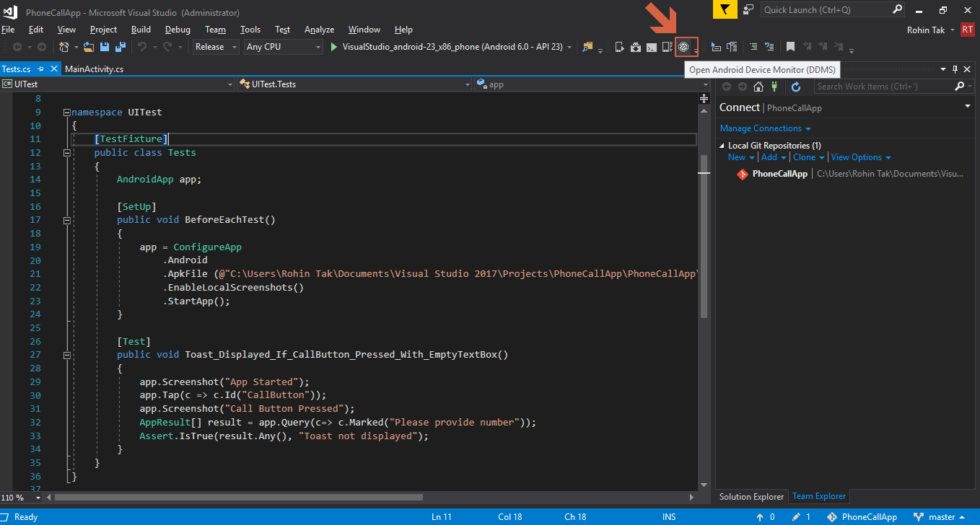Collapse the public class Tests block
The height and width of the screenshot is (525, 980).
tap(66, 153)
